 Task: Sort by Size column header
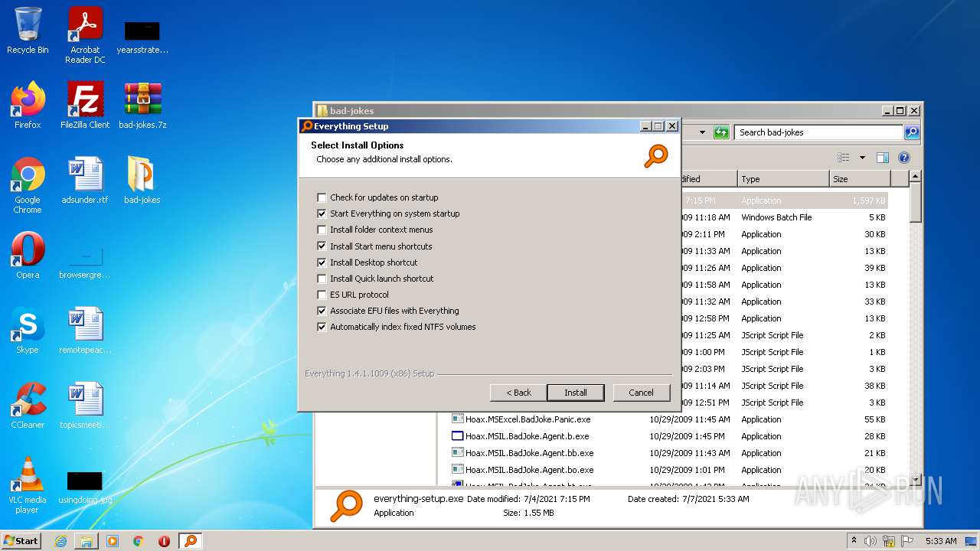point(860,179)
